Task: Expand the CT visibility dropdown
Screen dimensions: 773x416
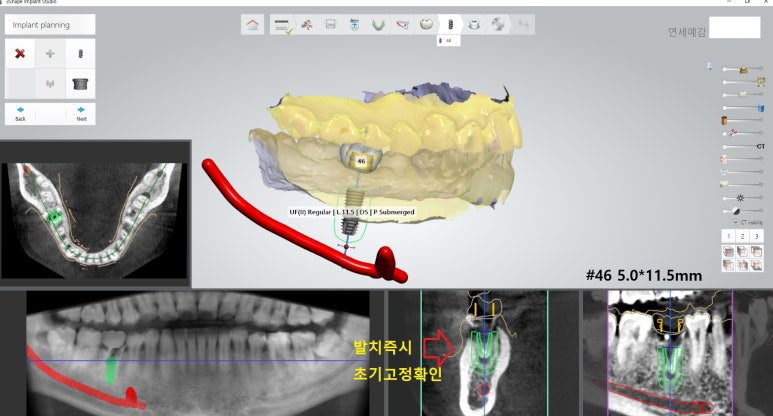Action: pyautogui.click(x=749, y=223)
